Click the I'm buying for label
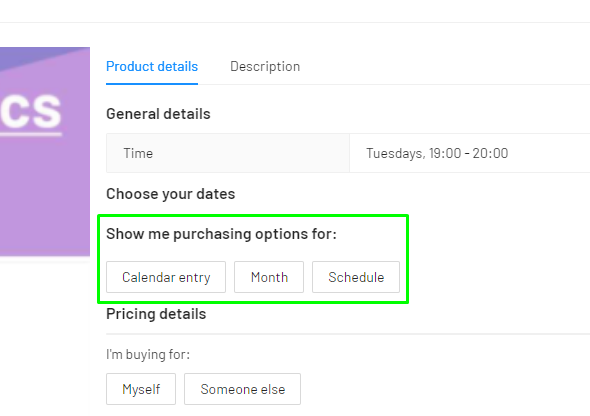This screenshot has width=590, height=416. tap(148, 354)
